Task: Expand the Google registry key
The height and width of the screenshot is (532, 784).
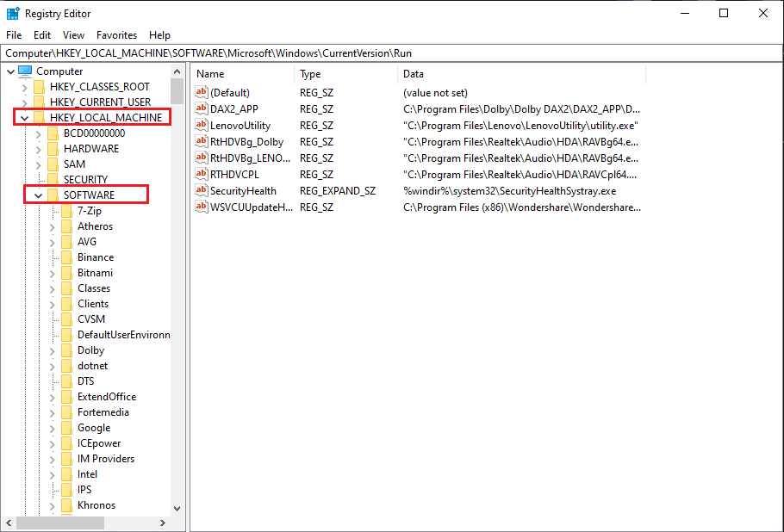Action: tap(51, 427)
